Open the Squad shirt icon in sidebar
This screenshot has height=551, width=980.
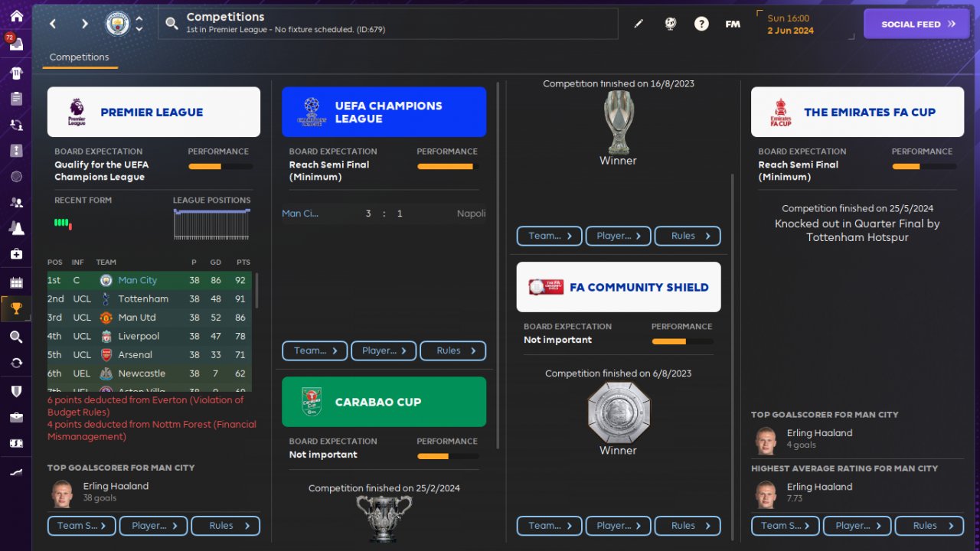[16, 73]
